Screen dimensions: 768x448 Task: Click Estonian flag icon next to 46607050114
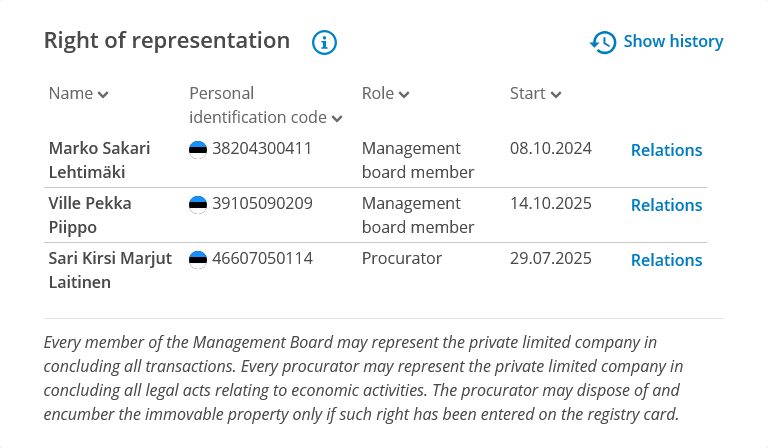click(198, 259)
